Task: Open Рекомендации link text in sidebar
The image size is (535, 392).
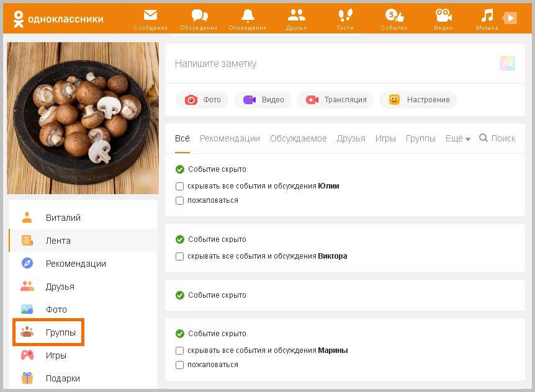Action: 76,264
